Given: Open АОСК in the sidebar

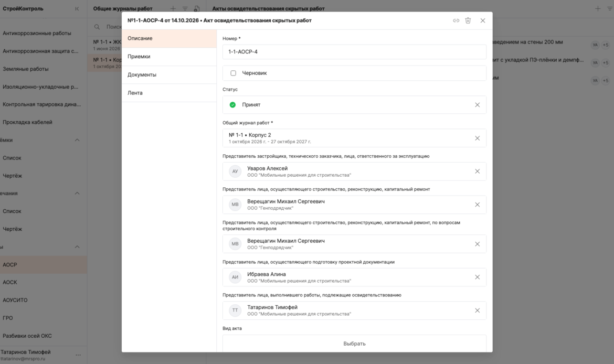Looking at the screenshot, I should [x=44, y=282].
